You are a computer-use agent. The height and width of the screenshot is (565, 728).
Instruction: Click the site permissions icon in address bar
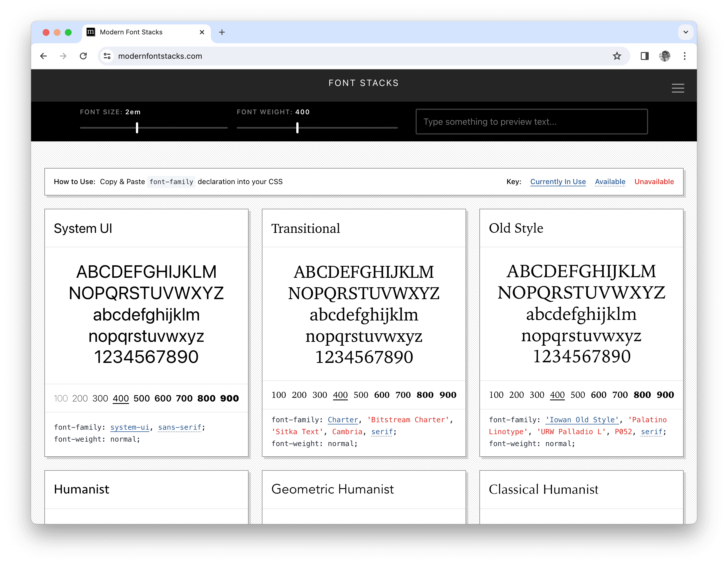[x=107, y=56]
